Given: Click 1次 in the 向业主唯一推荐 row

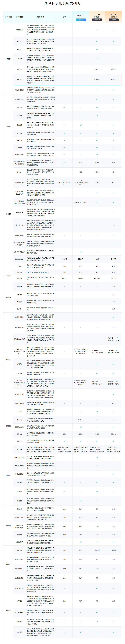Looking at the screenshot, I should pos(114,225).
